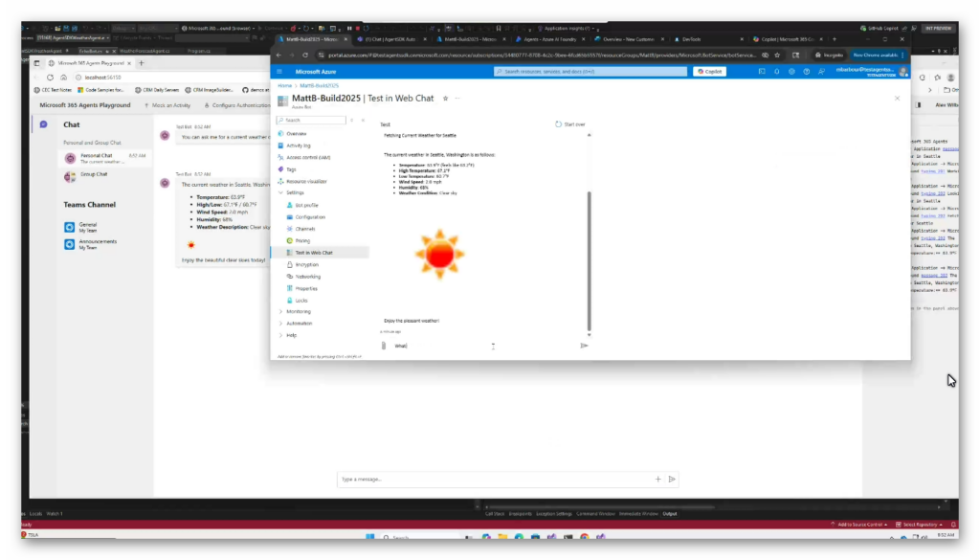
Task: Click Start over in web chat
Action: (570, 124)
